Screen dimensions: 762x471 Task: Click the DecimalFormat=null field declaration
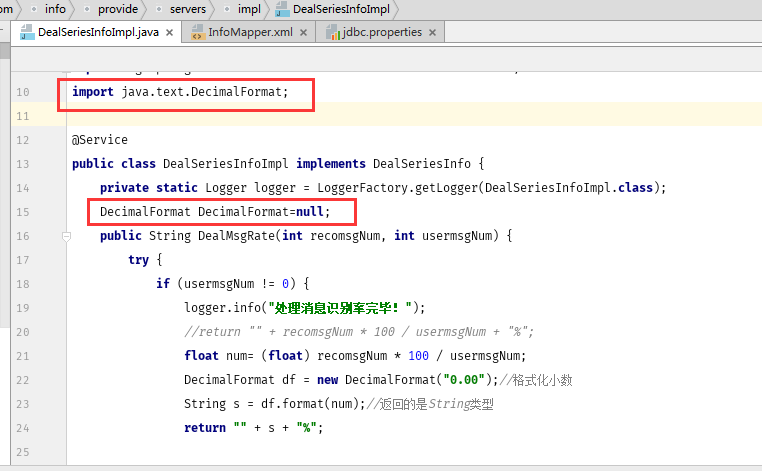point(215,212)
